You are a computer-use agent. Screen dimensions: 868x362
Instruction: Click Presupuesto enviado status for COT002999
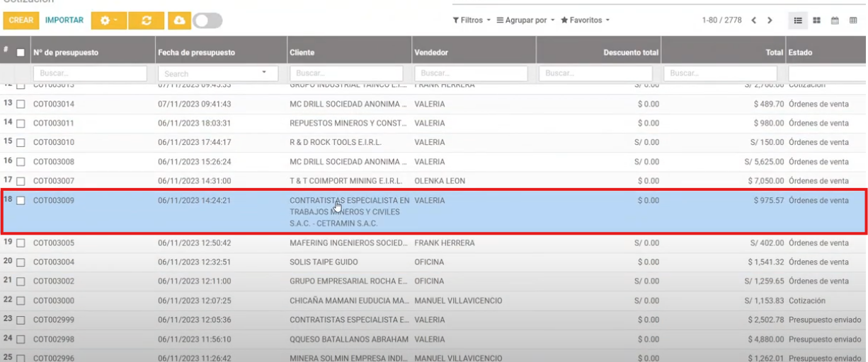(x=825, y=320)
